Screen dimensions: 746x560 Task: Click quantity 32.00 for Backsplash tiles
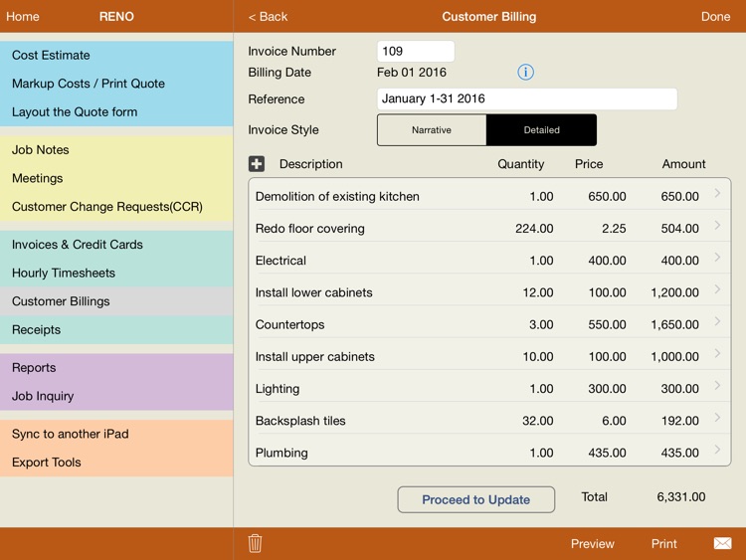[x=537, y=421]
